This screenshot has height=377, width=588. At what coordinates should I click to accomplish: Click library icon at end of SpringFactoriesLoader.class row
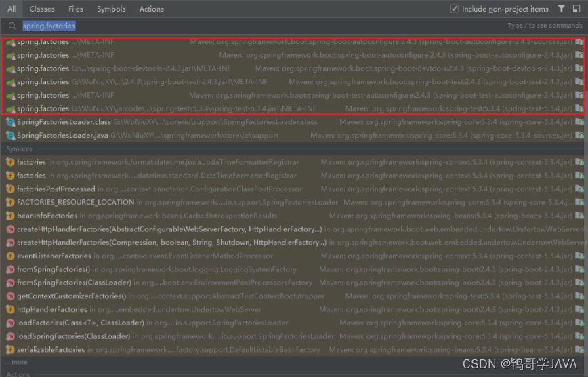click(x=579, y=122)
